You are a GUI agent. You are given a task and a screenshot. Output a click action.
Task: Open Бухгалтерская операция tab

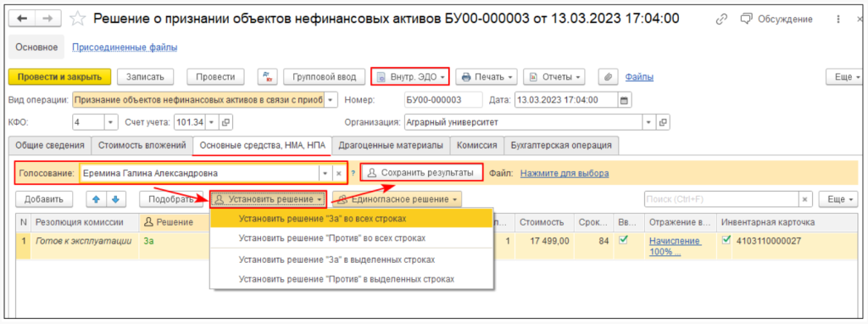[561, 146]
